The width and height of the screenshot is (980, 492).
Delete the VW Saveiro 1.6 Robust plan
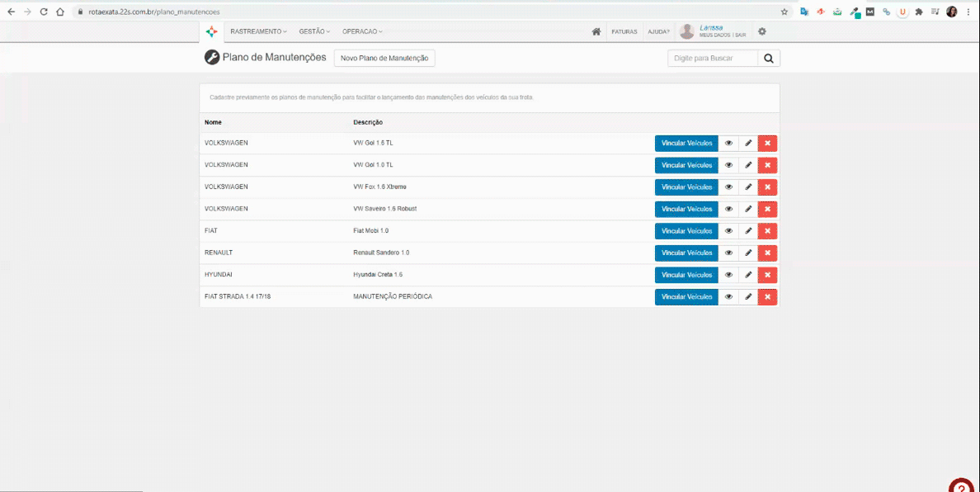click(x=767, y=209)
